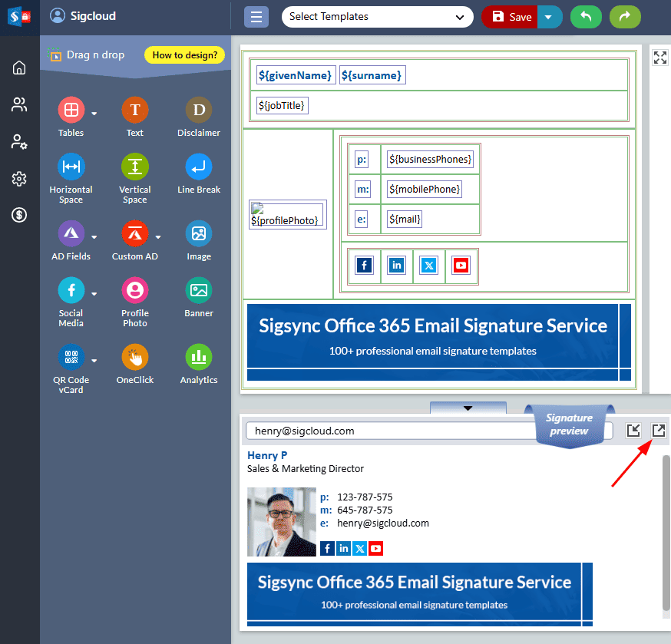Expand the Save button dropdown arrow
The image size is (671, 644).
pyautogui.click(x=549, y=17)
